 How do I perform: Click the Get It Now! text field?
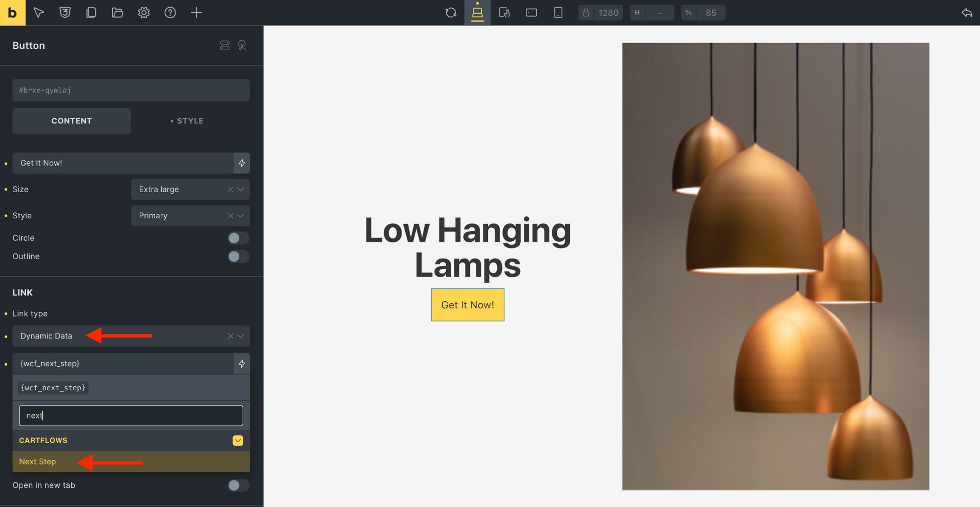[x=123, y=163]
